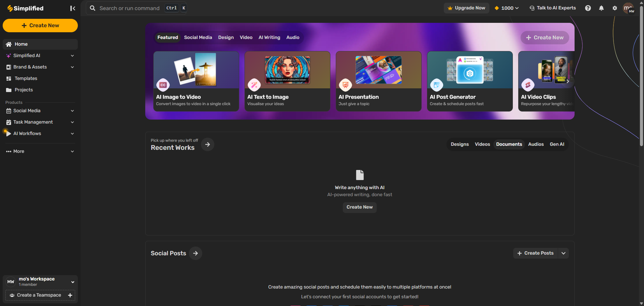The image size is (644, 306).
Task: Open the settings gear icon
Action: coord(614,8)
